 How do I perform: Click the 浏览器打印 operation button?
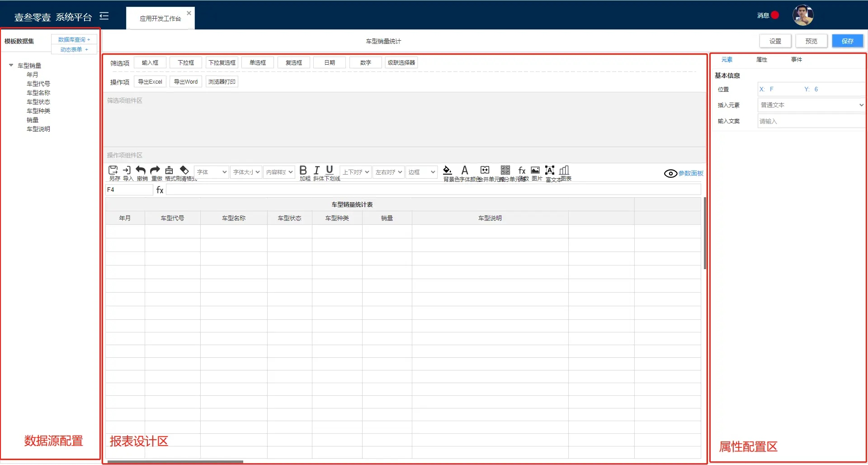(x=222, y=82)
